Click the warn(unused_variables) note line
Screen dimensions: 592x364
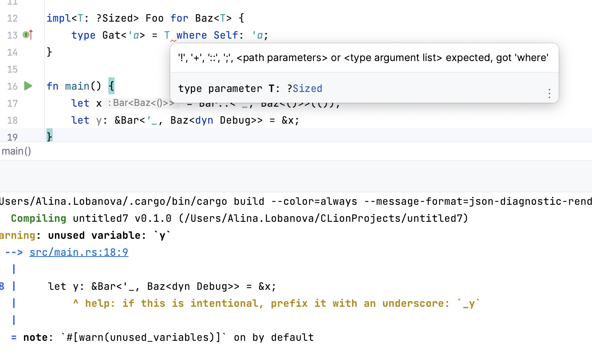point(143,337)
